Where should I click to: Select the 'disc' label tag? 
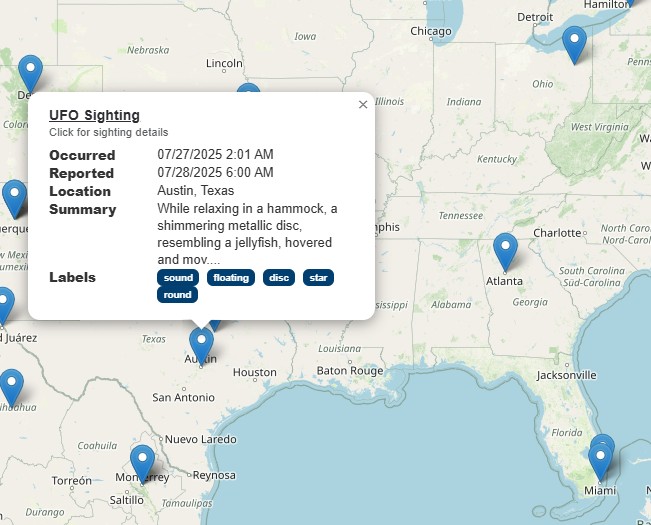click(279, 278)
